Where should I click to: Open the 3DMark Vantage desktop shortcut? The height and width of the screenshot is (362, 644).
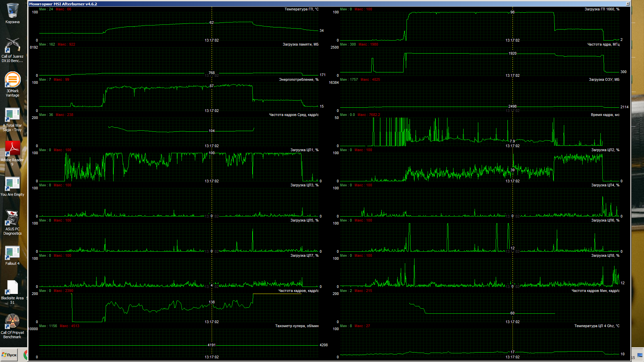pos(12,80)
